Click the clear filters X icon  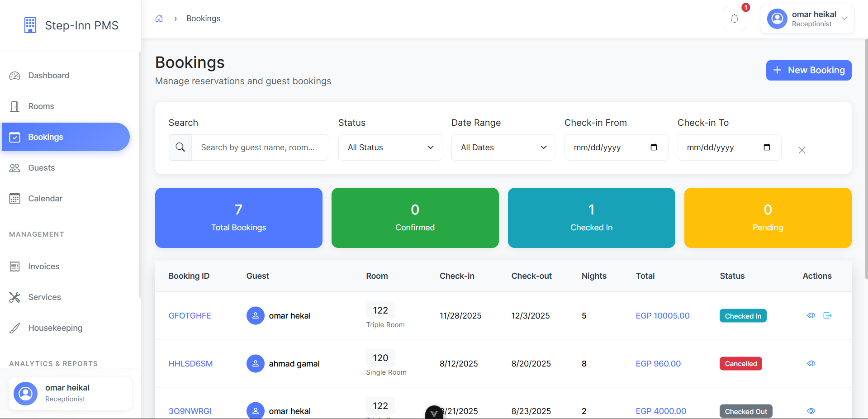coord(802,150)
